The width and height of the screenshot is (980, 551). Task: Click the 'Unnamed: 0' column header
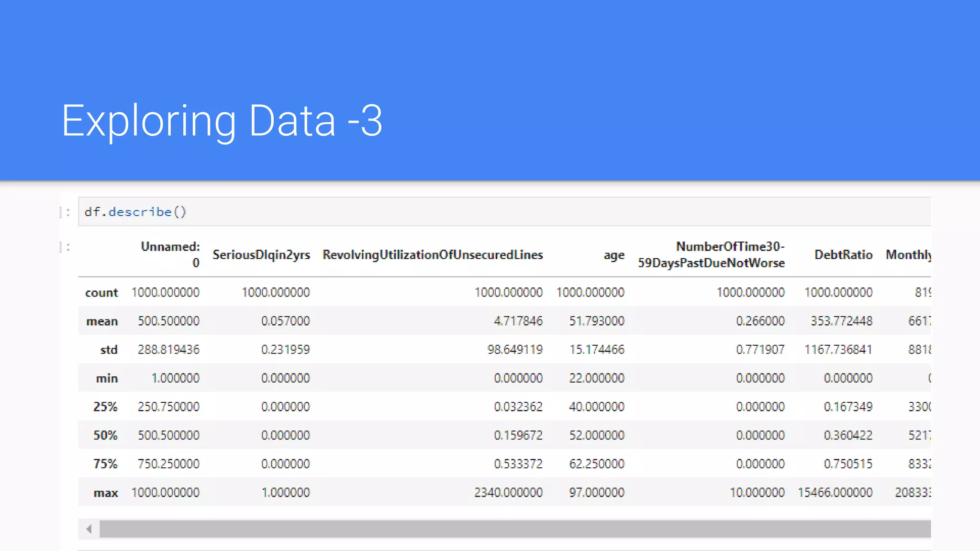(x=170, y=254)
